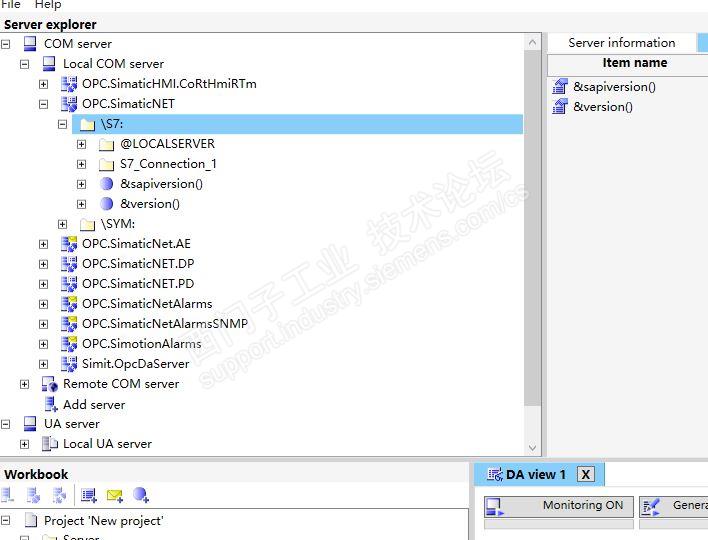The image size is (708, 540).
Task: Click the COM server computer icon
Action: pyautogui.click(x=30, y=44)
